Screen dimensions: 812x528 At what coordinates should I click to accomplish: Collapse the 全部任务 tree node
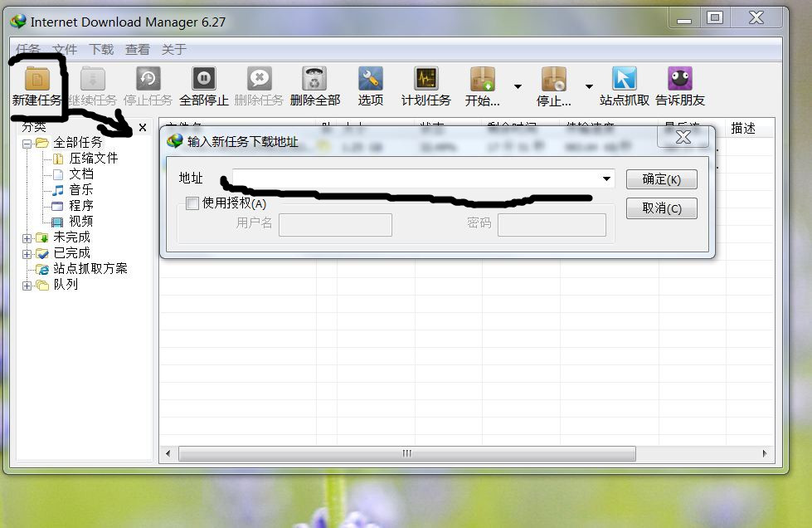[27, 144]
